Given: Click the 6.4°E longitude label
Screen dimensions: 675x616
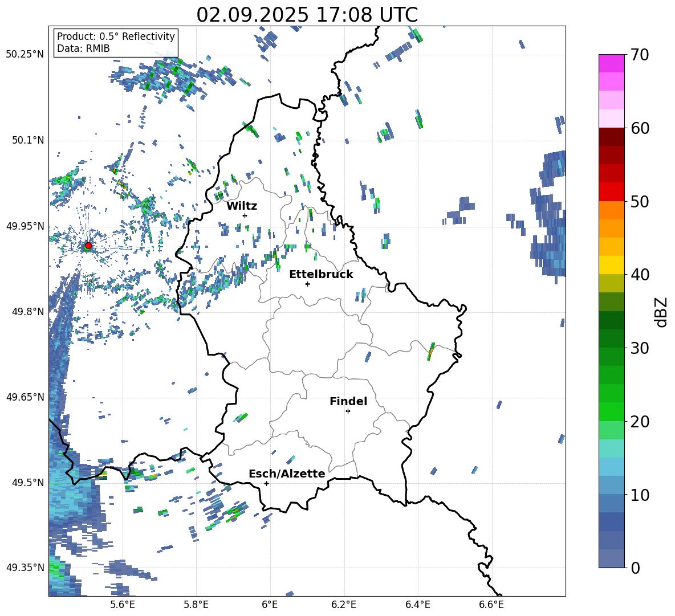Looking at the screenshot, I should point(417,605).
